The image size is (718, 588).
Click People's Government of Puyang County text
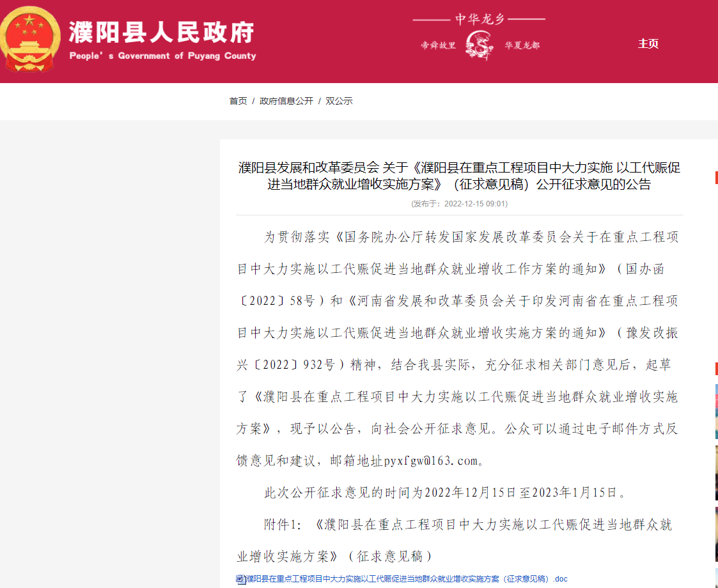coord(162,56)
